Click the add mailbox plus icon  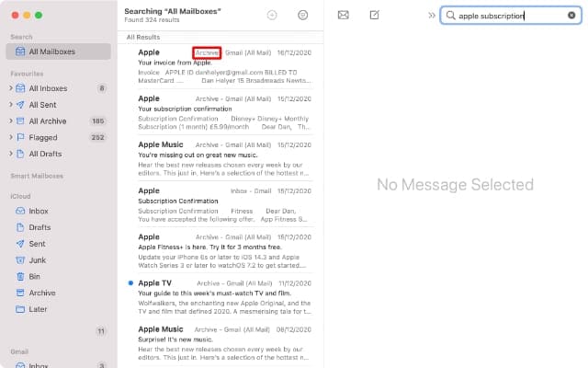[x=272, y=16]
